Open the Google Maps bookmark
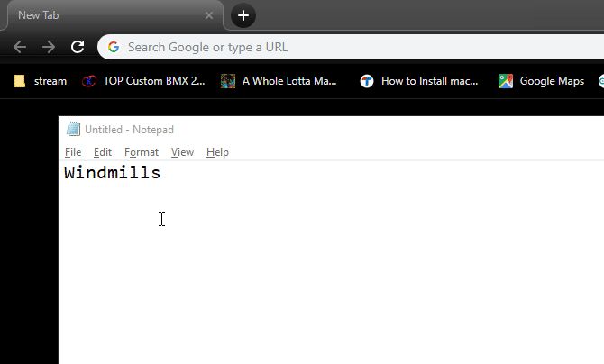The width and height of the screenshot is (604, 364). 541,81
